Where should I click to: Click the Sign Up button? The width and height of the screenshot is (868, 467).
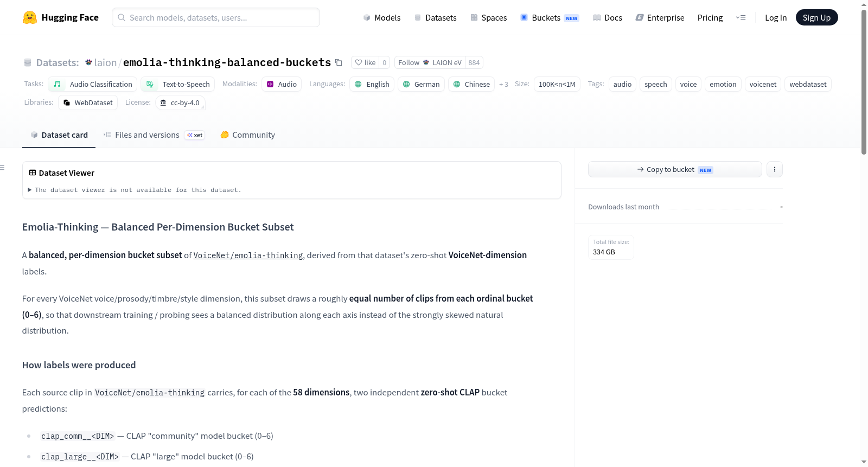click(x=816, y=17)
